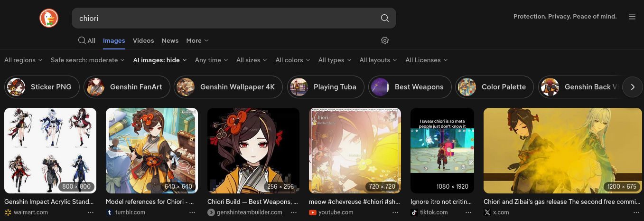Screen dimensions: 644x221
Task: Visit the x.com source link
Action: point(501,212)
